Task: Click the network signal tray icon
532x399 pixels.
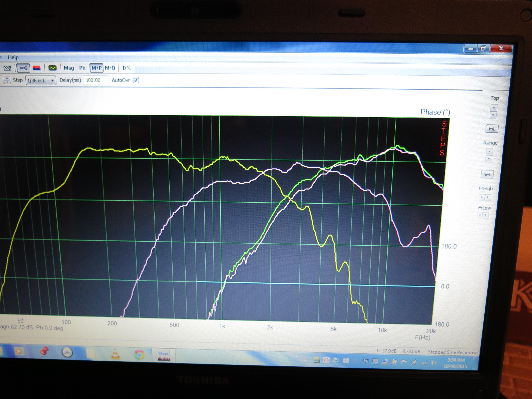Action: click(424, 362)
